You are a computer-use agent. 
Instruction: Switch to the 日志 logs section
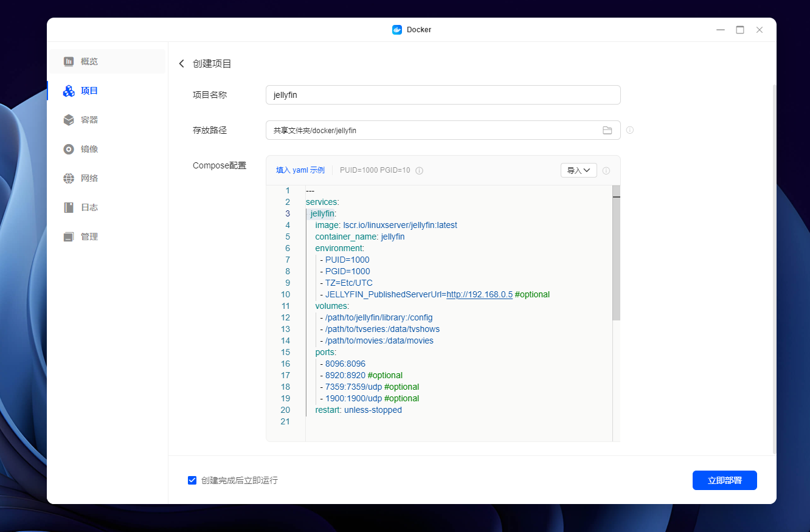point(107,207)
